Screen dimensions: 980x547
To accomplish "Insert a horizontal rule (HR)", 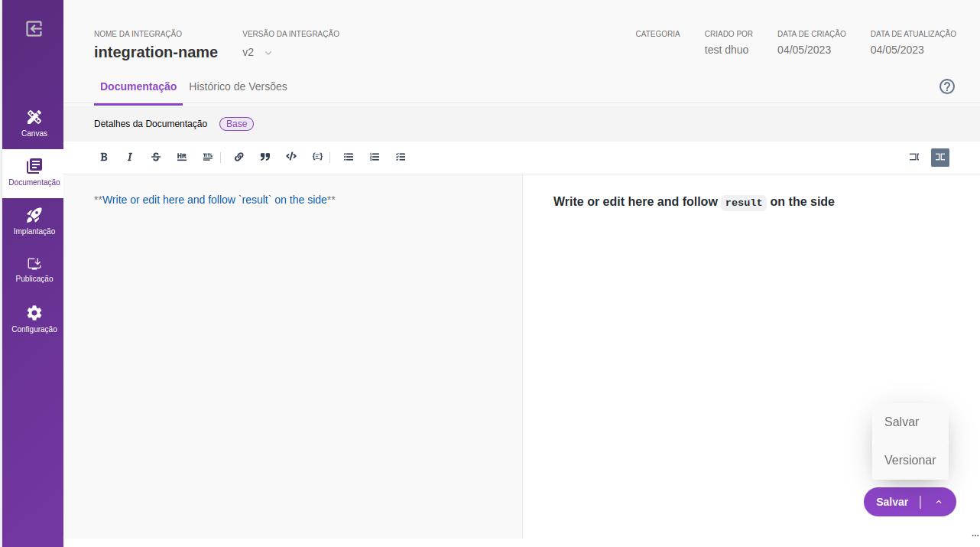I will 182,157.
